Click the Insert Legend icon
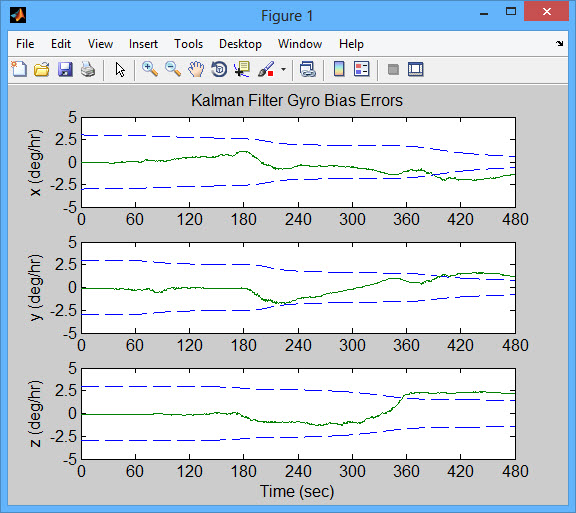 pyautogui.click(x=361, y=69)
